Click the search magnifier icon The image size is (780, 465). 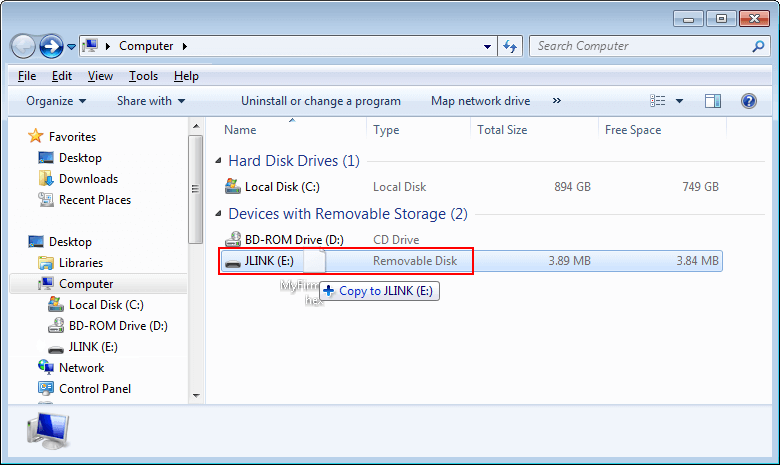coord(758,46)
